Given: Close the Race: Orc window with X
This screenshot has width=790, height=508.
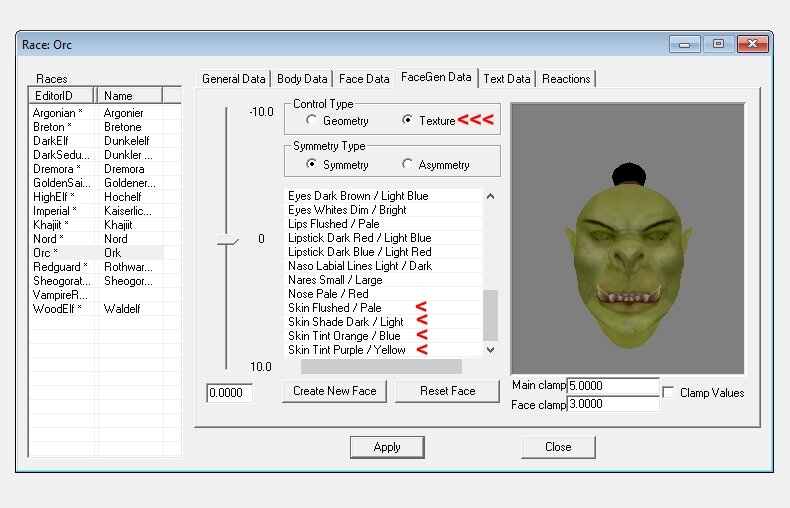Looking at the screenshot, I should point(752,44).
